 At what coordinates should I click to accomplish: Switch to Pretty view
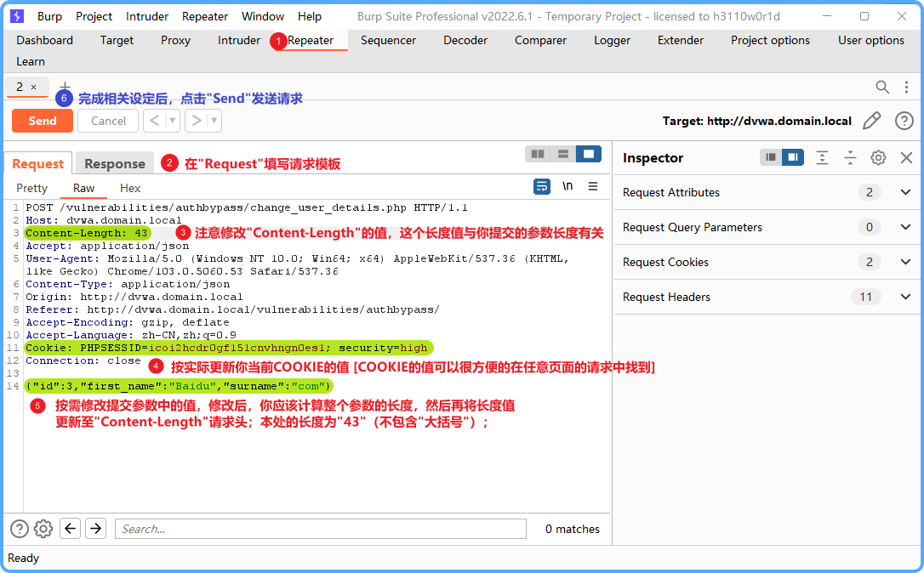(x=31, y=188)
